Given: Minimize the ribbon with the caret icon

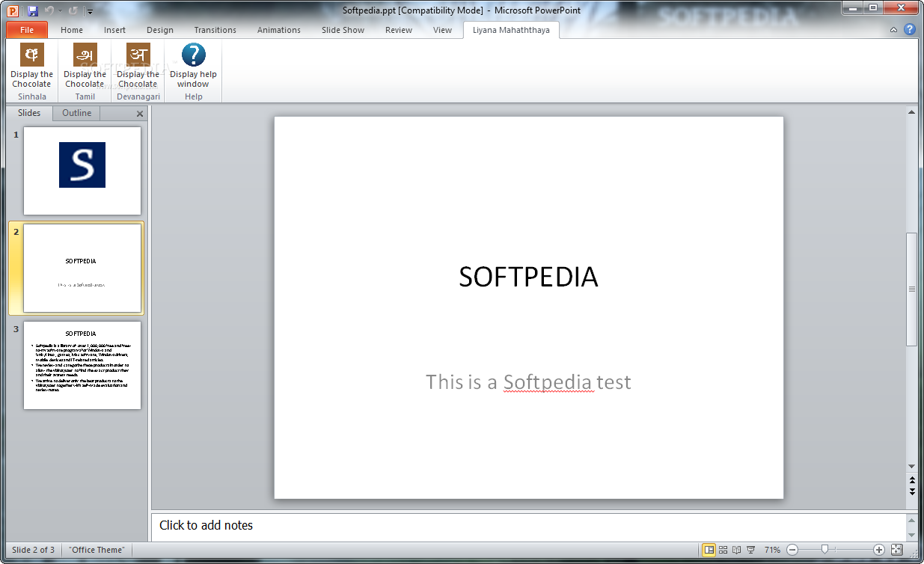Looking at the screenshot, I should 894,30.
